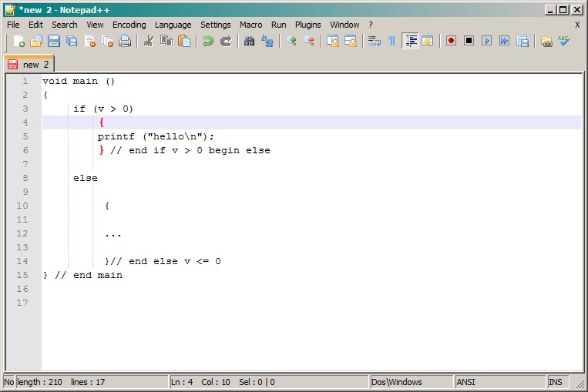588x392 pixels.
Task: Stop macro recording square button
Action: (x=469, y=41)
